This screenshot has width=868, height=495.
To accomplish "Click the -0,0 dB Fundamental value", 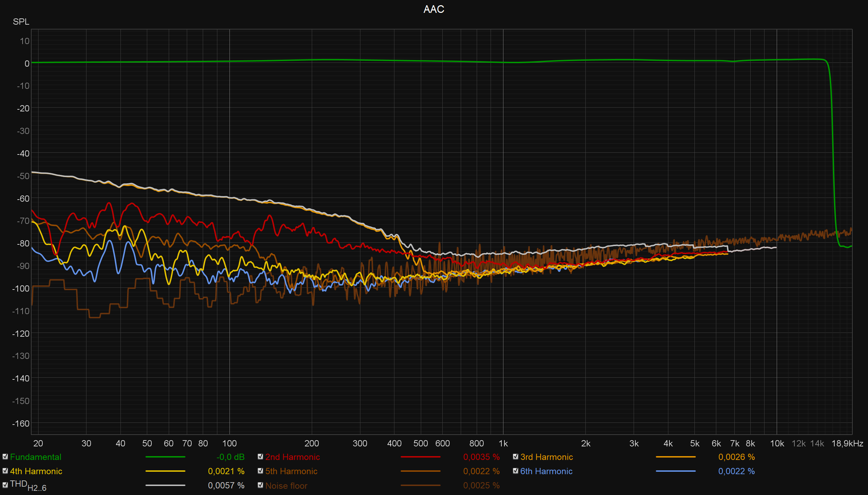I will coord(230,457).
